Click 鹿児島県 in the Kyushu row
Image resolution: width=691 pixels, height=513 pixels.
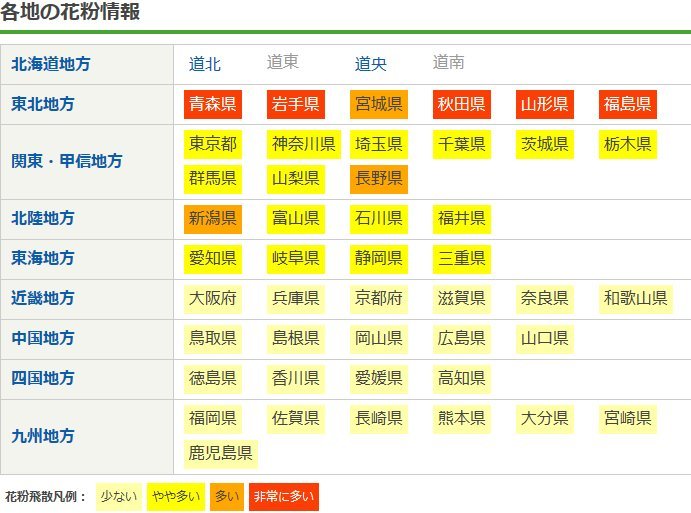tap(220, 454)
